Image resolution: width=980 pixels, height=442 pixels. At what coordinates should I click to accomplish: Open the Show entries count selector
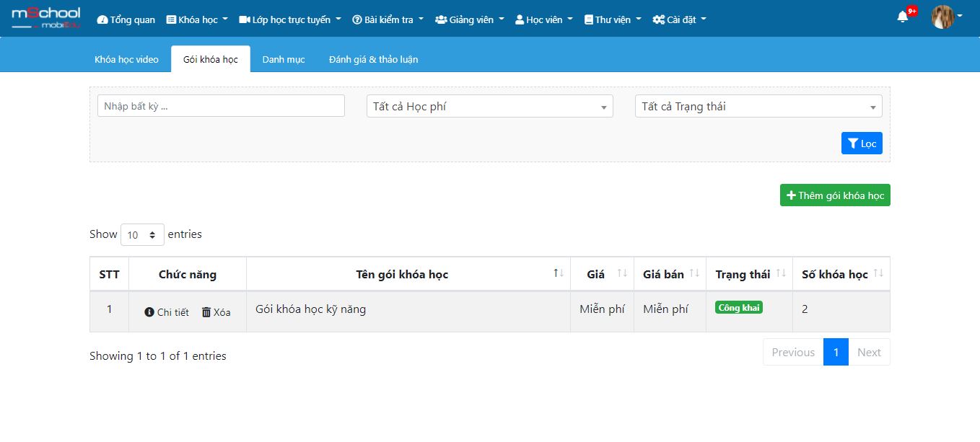(142, 234)
